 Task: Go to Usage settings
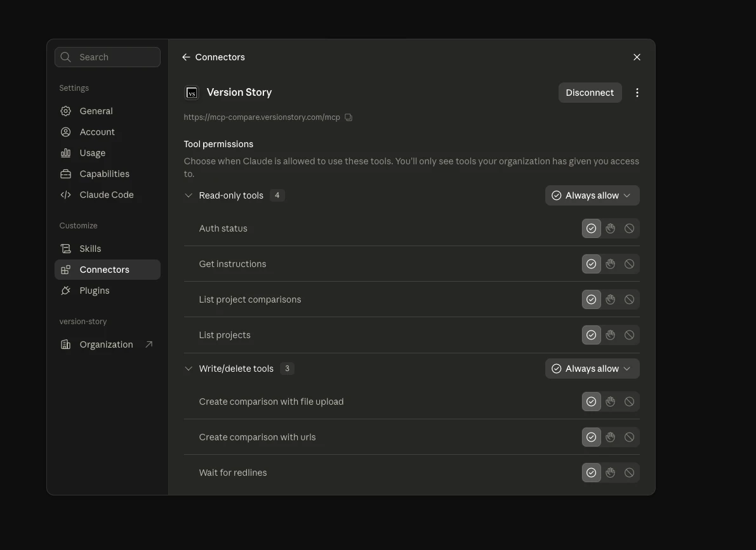(x=107, y=153)
